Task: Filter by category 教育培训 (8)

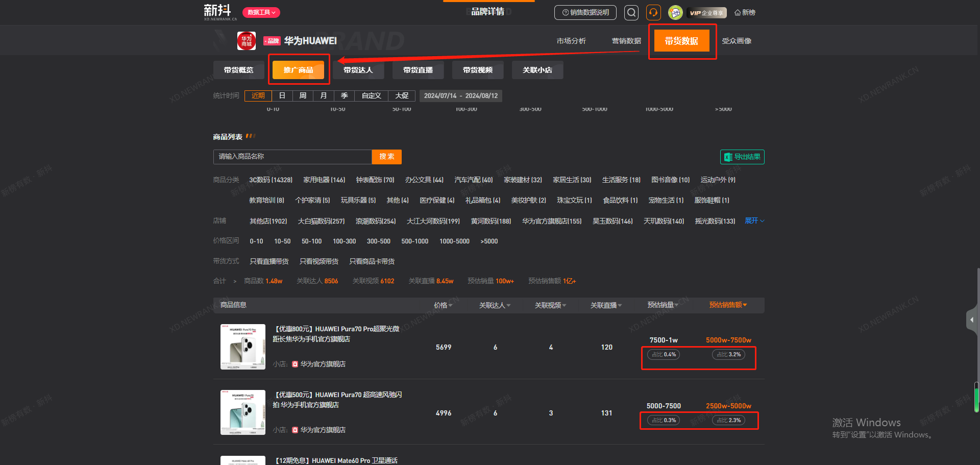Action: click(x=266, y=201)
